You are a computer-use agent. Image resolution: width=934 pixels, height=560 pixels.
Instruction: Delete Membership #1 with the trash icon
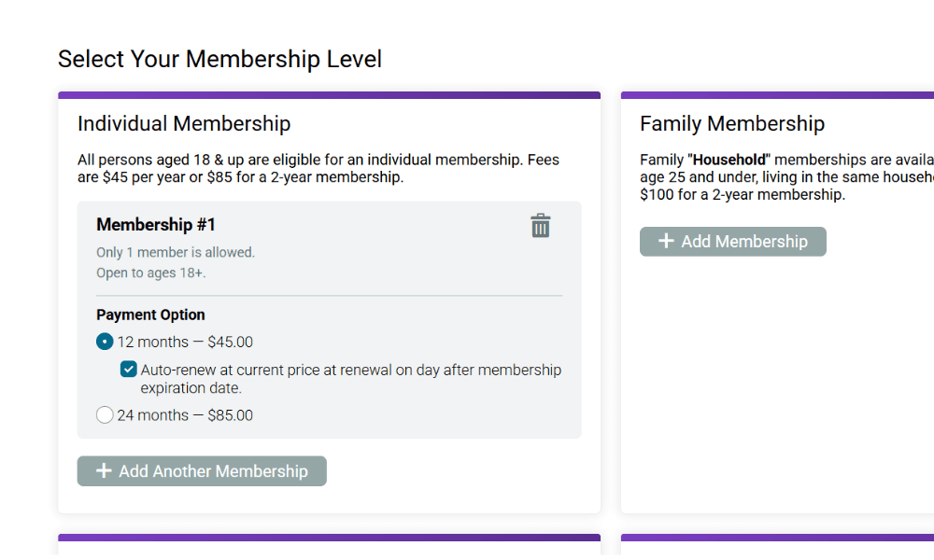540,226
